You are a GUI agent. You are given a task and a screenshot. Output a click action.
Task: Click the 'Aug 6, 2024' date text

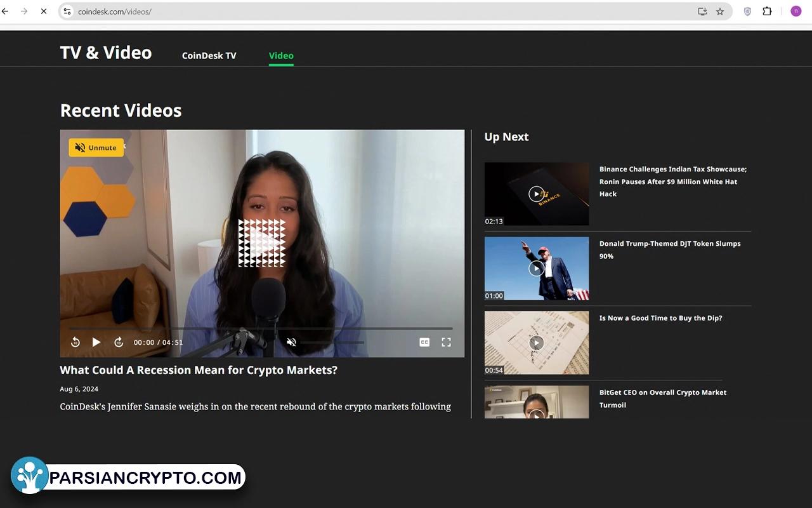(x=79, y=389)
